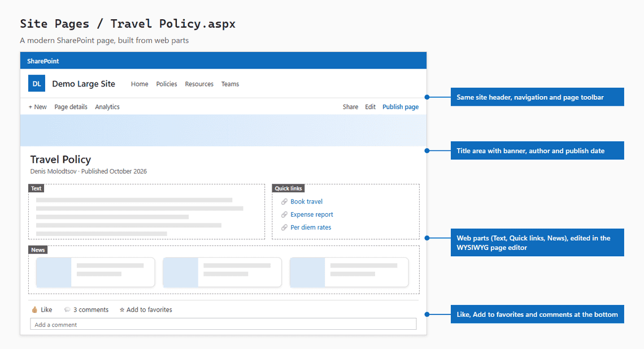Click link icon beside Per diem rates
The image size is (644, 349).
(284, 227)
